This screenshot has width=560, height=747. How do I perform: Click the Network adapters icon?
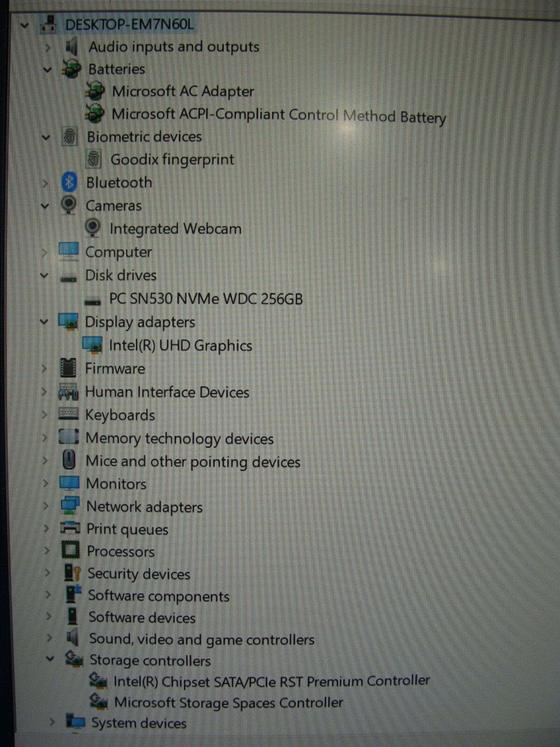tap(70, 506)
